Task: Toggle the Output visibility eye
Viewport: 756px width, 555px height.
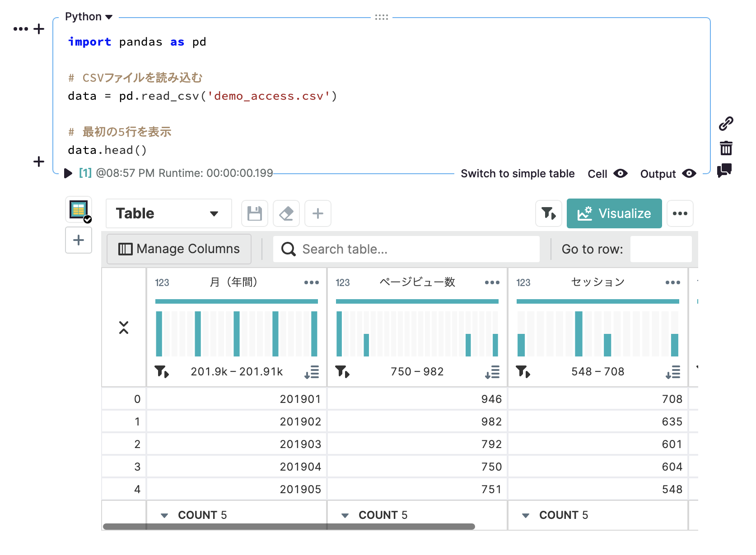Action: [x=689, y=174]
